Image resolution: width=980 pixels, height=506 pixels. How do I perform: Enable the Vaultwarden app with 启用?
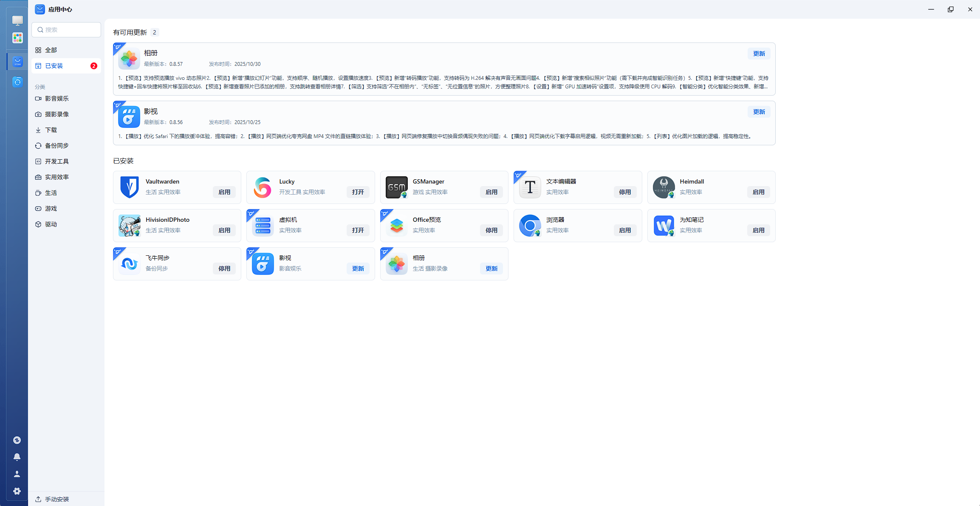click(x=224, y=192)
